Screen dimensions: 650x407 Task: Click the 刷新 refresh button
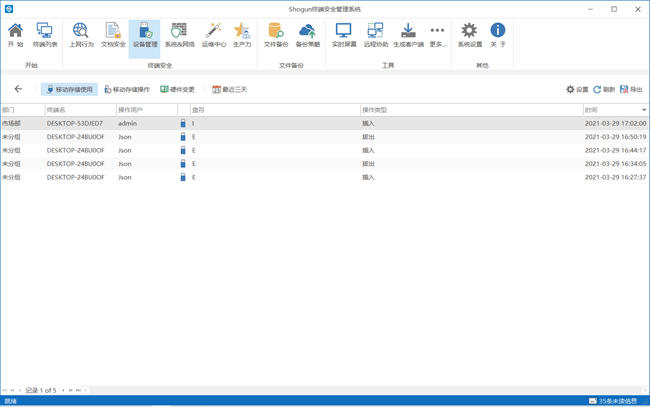[x=604, y=90]
